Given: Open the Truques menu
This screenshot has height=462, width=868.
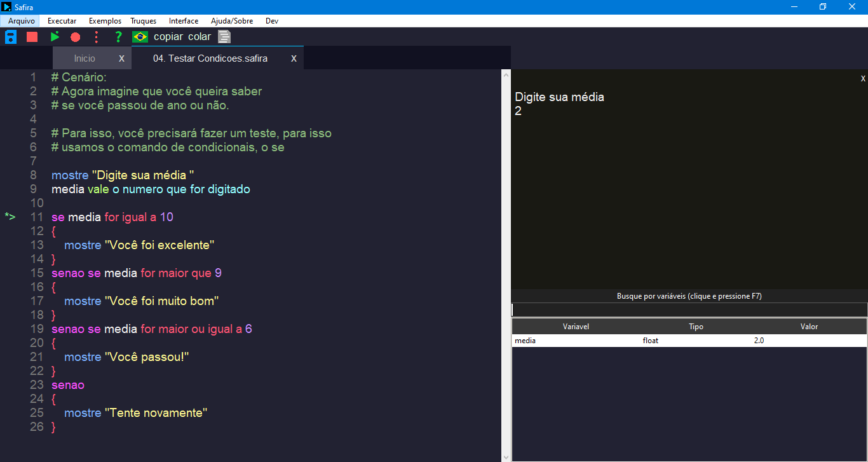Looking at the screenshot, I should [x=144, y=21].
